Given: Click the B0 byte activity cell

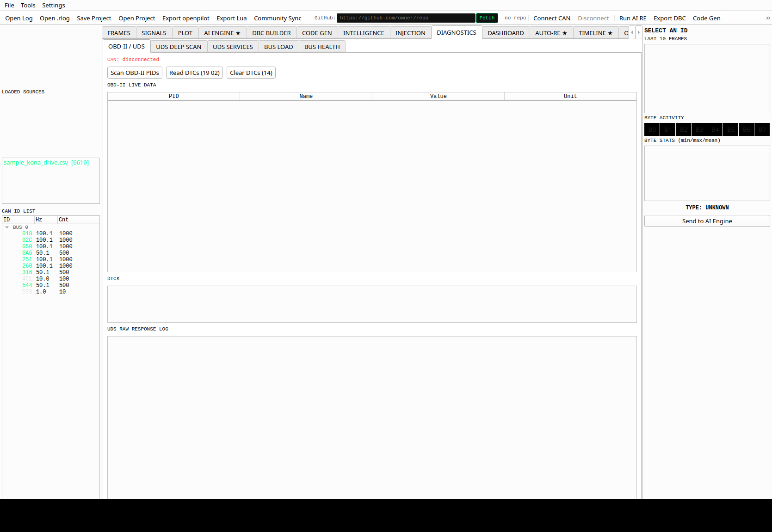Looking at the screenshot, I should (x=652, y=129).
